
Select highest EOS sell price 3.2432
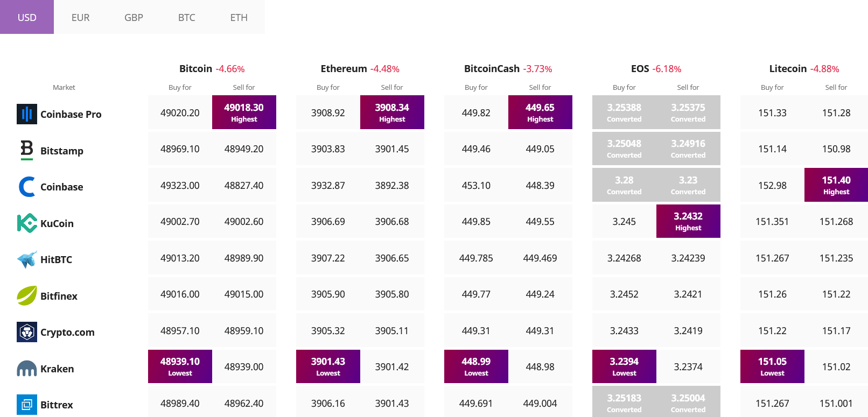(688, 221)
